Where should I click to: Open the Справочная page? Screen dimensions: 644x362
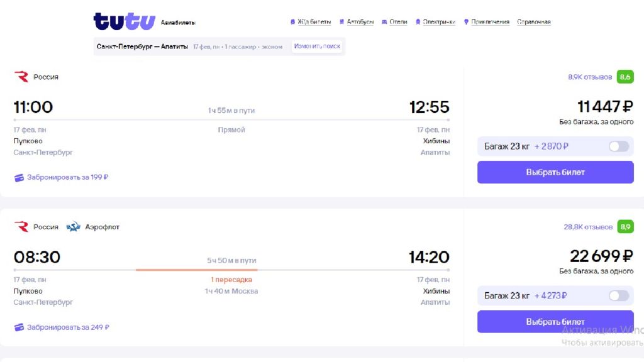coord(534,22)
